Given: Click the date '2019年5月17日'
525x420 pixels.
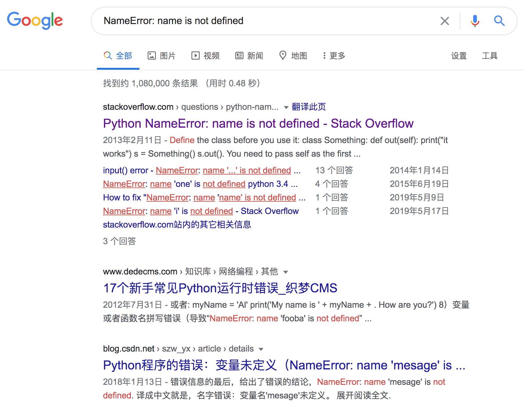Looking at the screenshot, I should point(419,211).
